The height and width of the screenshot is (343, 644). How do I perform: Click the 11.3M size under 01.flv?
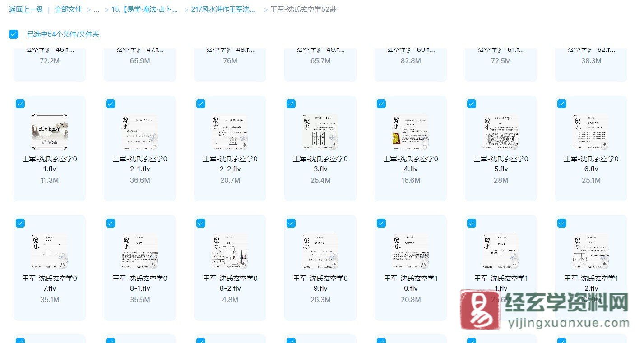50,180
